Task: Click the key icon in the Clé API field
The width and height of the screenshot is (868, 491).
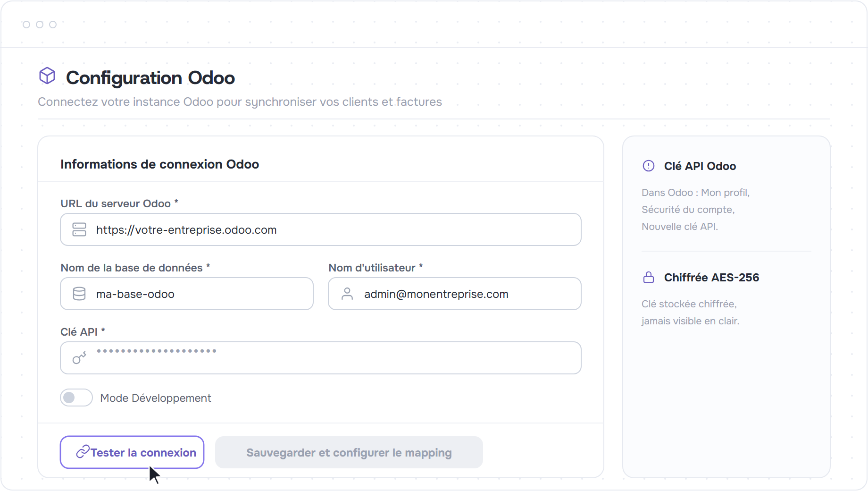Action: [79, 358]
